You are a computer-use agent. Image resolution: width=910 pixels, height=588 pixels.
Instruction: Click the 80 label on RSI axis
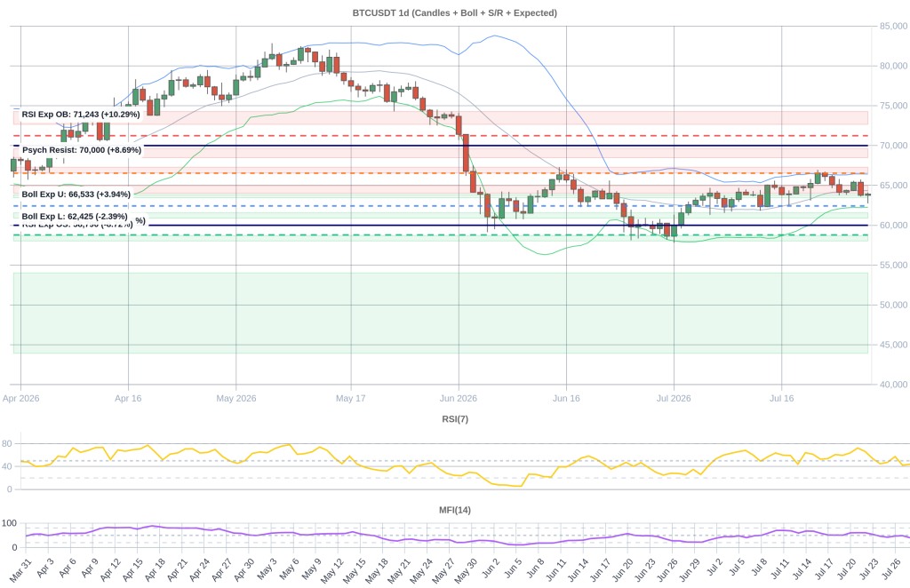[x=7, y=443]
